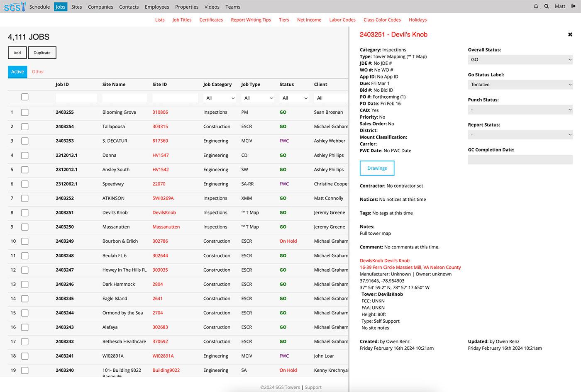This screenshot has height=392, width=581.
Task: Switch to the Other tab
Action: [x=38, y=72]
